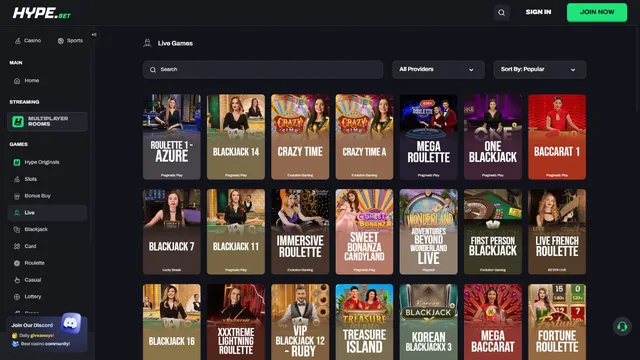Open Baccarat 1 game
Image resolution: width=640 pixels, height=360 pixels.
click(x=557, y=137)
